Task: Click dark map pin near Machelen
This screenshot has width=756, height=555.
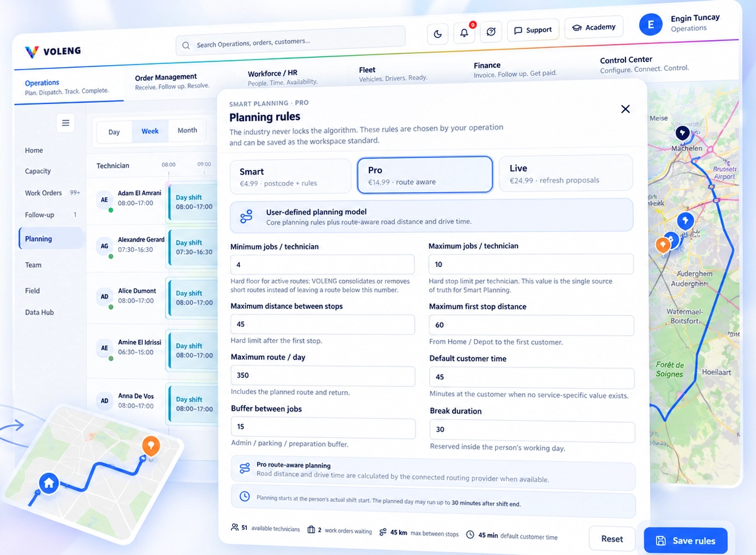Action: 683,133
